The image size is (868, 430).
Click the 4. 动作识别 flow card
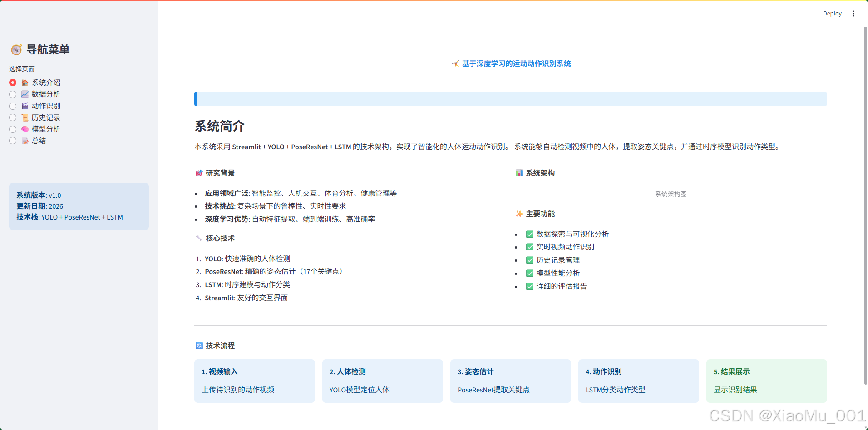point(639,381)
